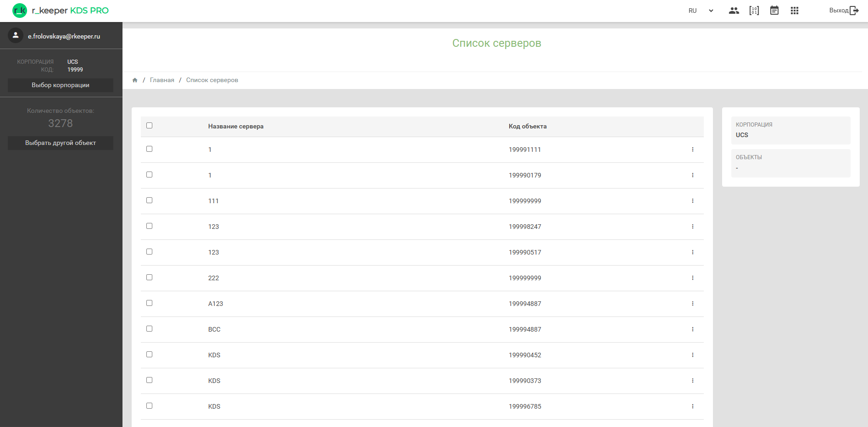This screenshot has width=868, height=427.
Task: Click the Список серверов breadcrumb item
Action: [x=212, y=80]
